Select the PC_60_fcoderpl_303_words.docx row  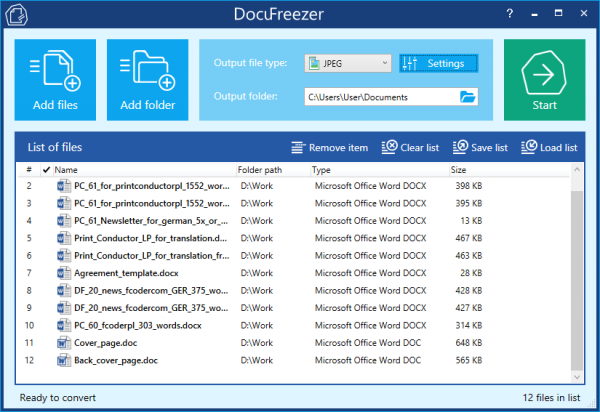point(293,326)
